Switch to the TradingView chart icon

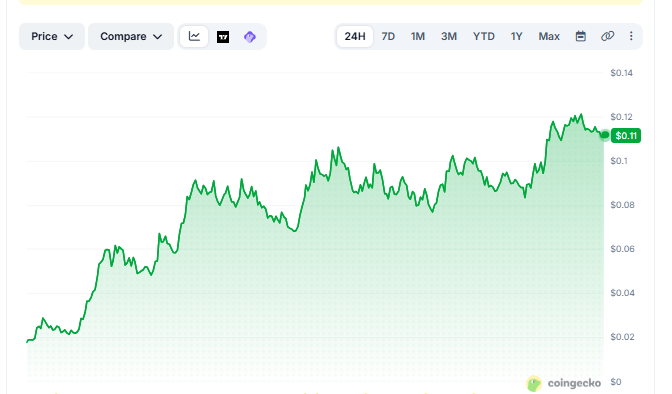click(223, 37)
